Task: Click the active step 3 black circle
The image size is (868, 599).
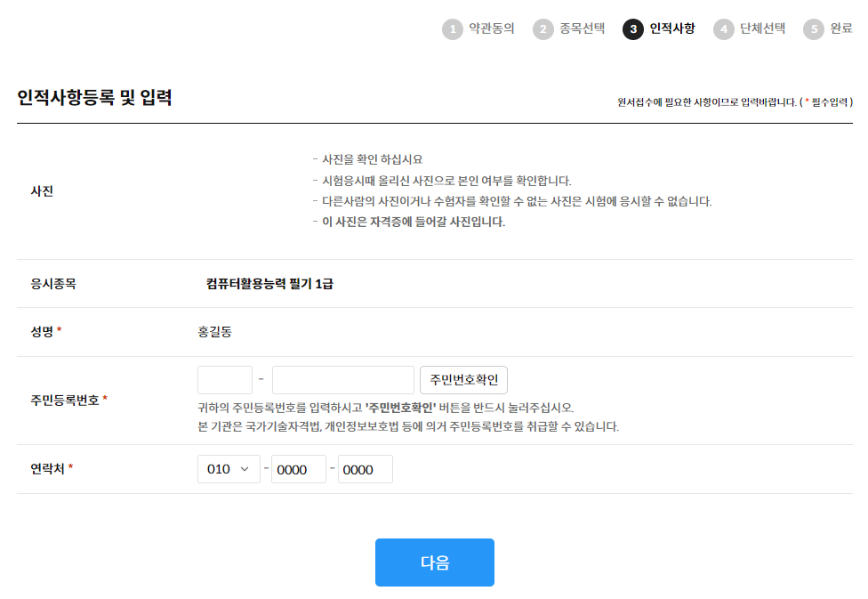Action: tap(633, 29)
